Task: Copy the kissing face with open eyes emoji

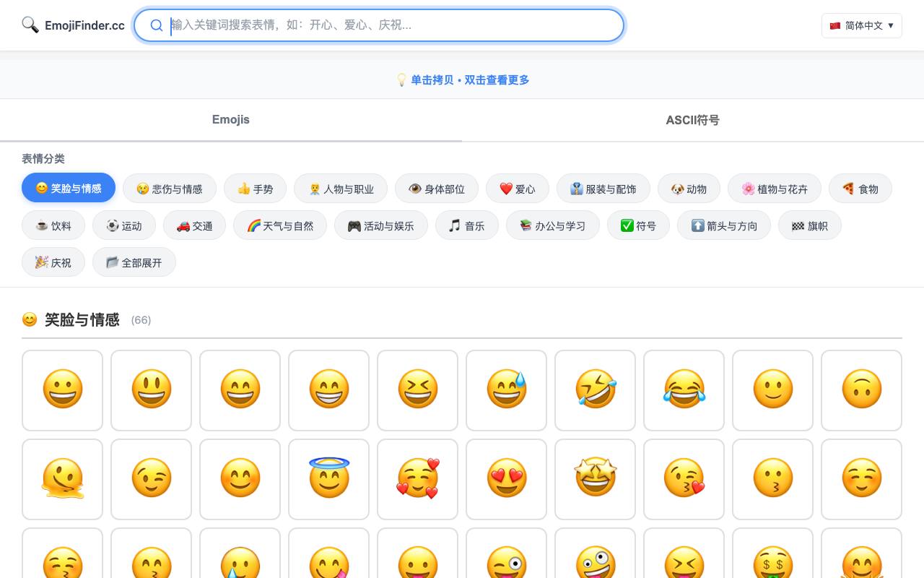Action: 772,479
